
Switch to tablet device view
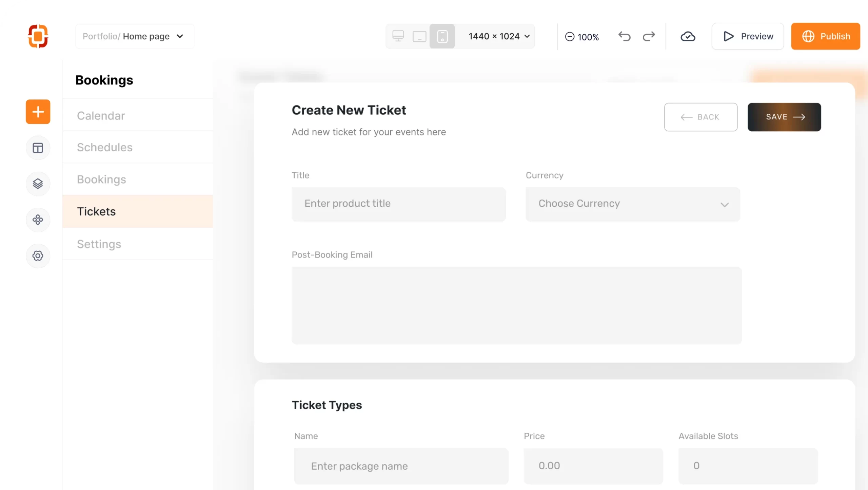click(x=419, y=36)
